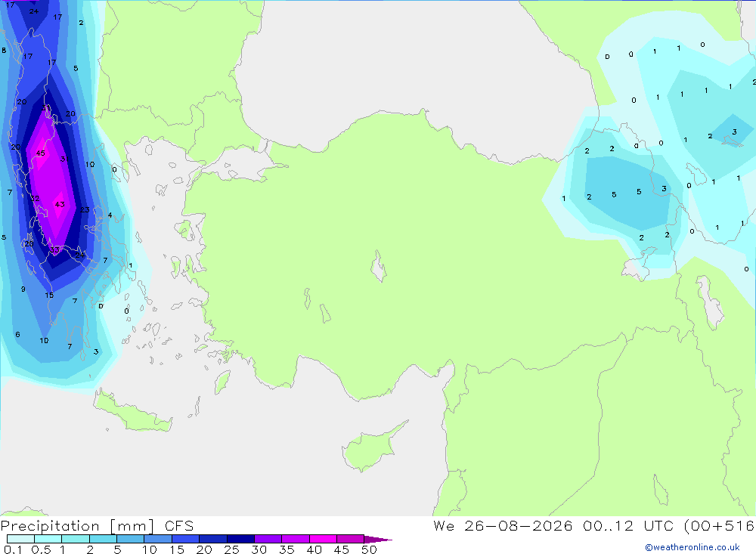
Task: Click the '9' precipitation value on the map
Action: pos(23,289)
